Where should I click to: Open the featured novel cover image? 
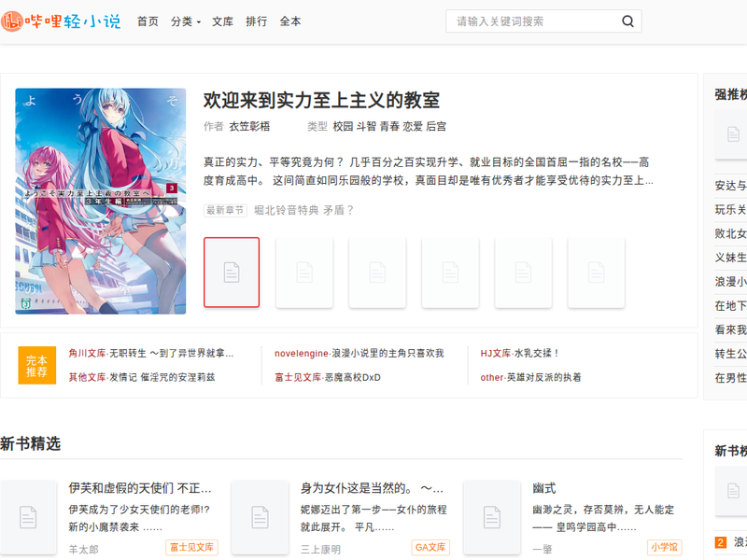click(101, 201)
